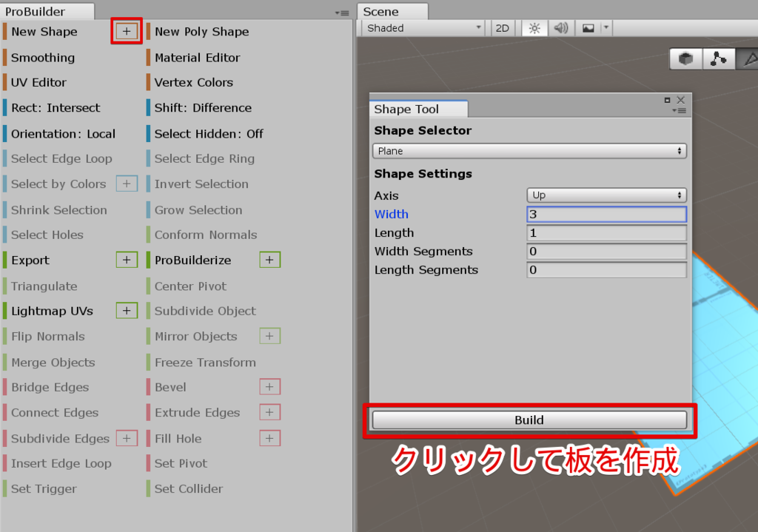Toggle scene lighting sun icon

[534, 28]
